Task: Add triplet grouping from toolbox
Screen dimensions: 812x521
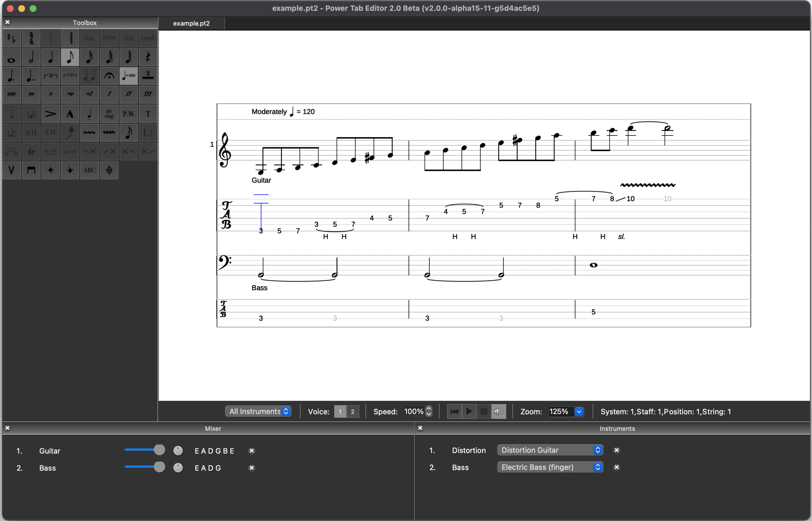Action: pyautogui.click(x=50, y=76)
